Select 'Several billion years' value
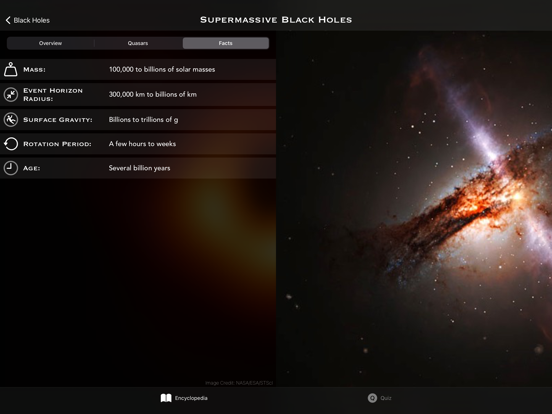 click(x=139, y=168)
